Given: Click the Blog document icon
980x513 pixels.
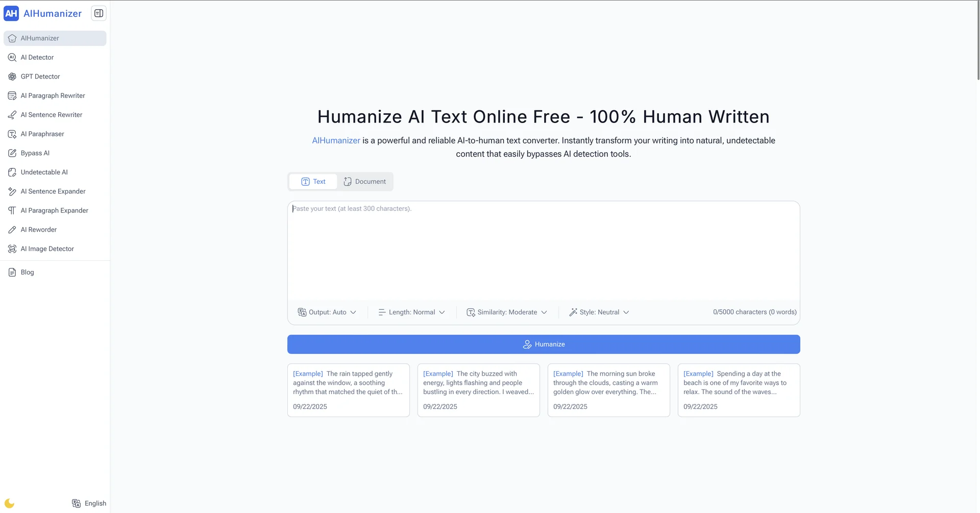Looking at the screenshot, I should point(12,272).
